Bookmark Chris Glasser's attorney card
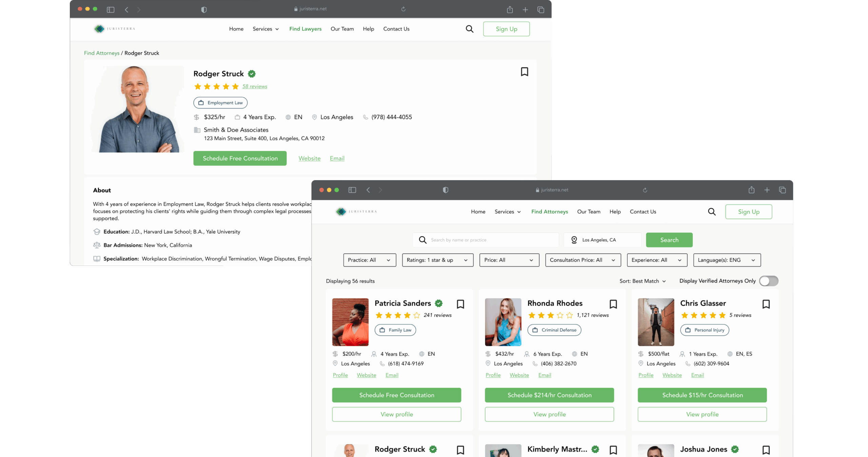The image size is (868, 457). coord(766,304)
